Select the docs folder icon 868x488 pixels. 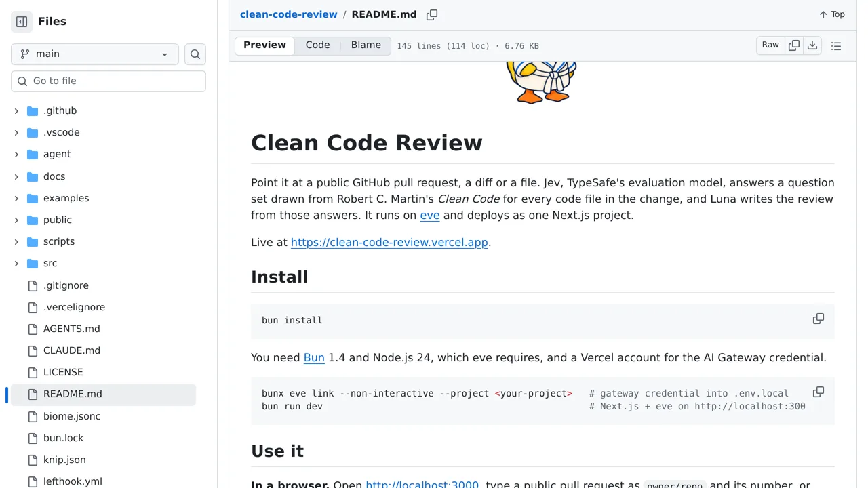[33, 176]
